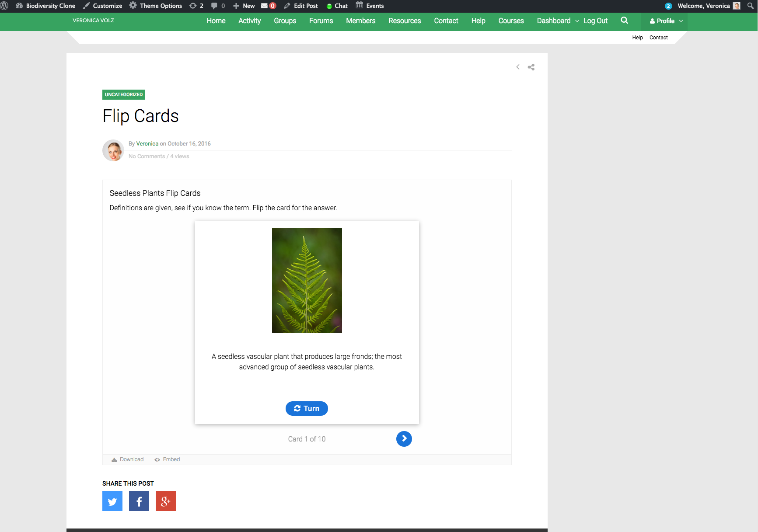Image resolution: width=758 pixels, height=532 pixels.
Task: Flip the card with Turn button
Action: [x=307, y=408]
